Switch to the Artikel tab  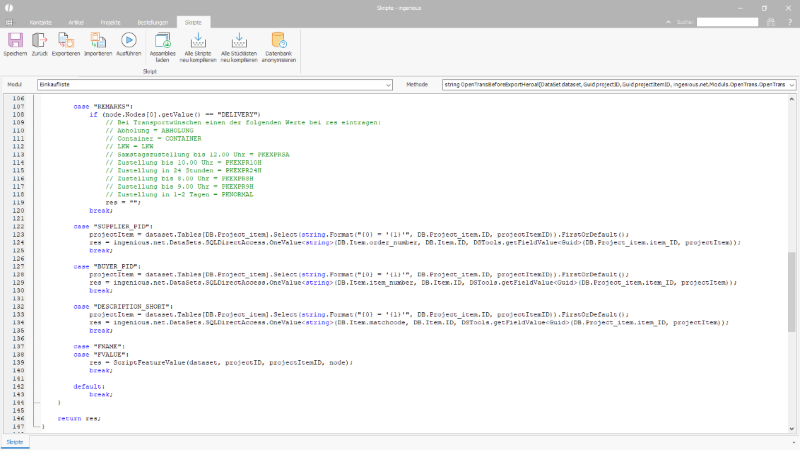[x=76, y=22]
